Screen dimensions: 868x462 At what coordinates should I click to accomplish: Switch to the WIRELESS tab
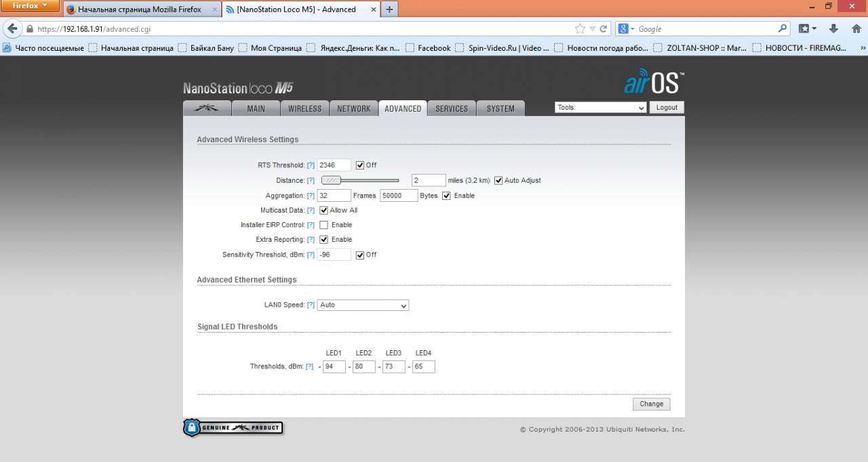(305, 108)
